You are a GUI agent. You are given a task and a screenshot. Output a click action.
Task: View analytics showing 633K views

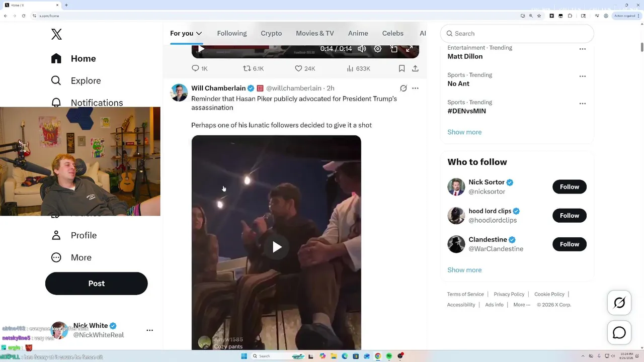tap(358, 68)
